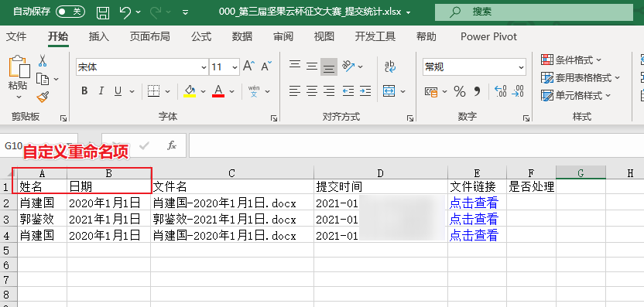The height and width of the screenshot is (307, 644).
Task: Apply Percent style
Action: coord(460,91)
